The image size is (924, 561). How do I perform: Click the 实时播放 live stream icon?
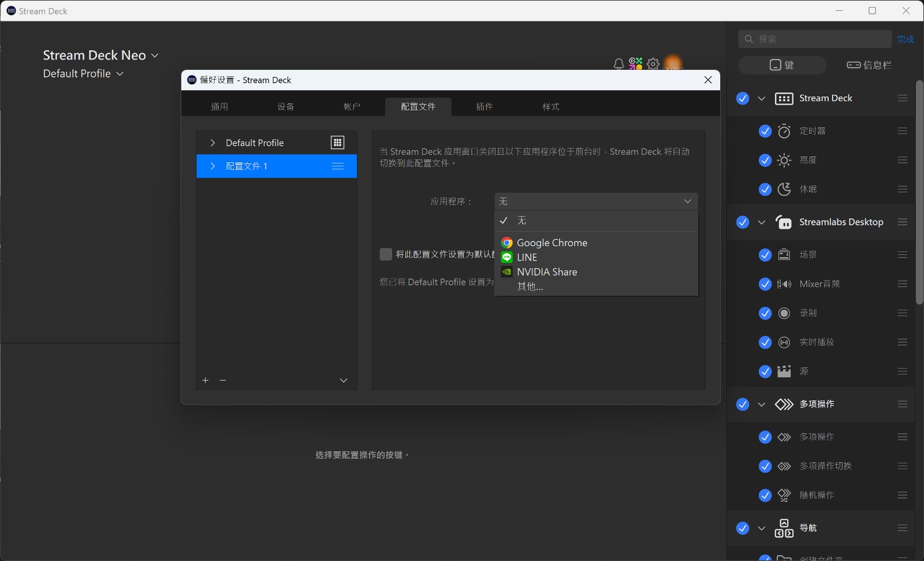784,343
